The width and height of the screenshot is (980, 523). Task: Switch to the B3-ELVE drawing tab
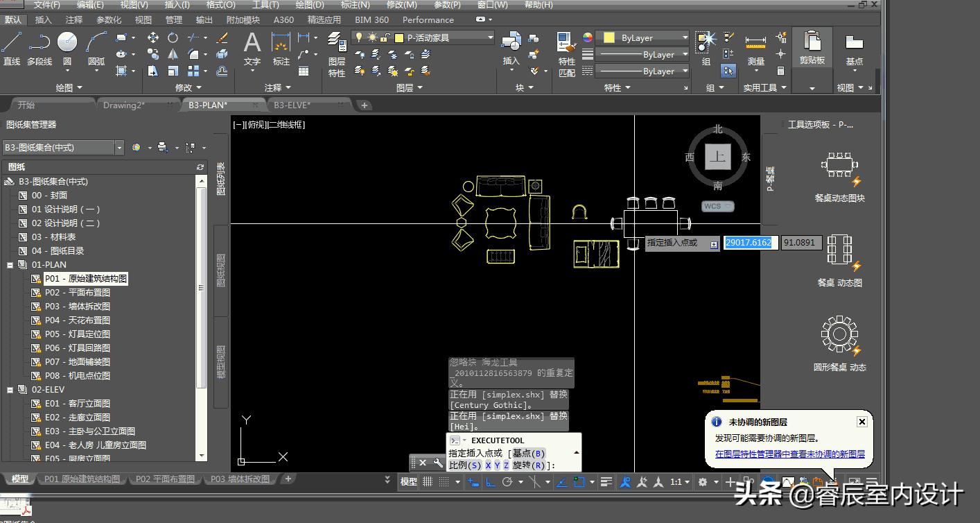292,105
